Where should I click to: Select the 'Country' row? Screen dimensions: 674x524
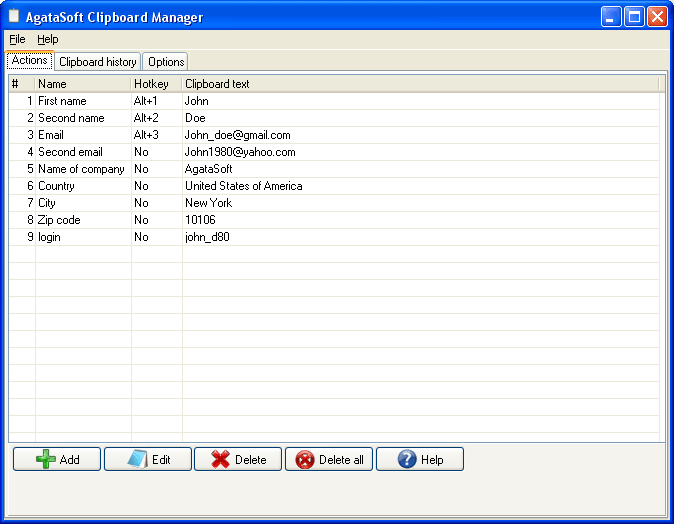click(334, 186)
